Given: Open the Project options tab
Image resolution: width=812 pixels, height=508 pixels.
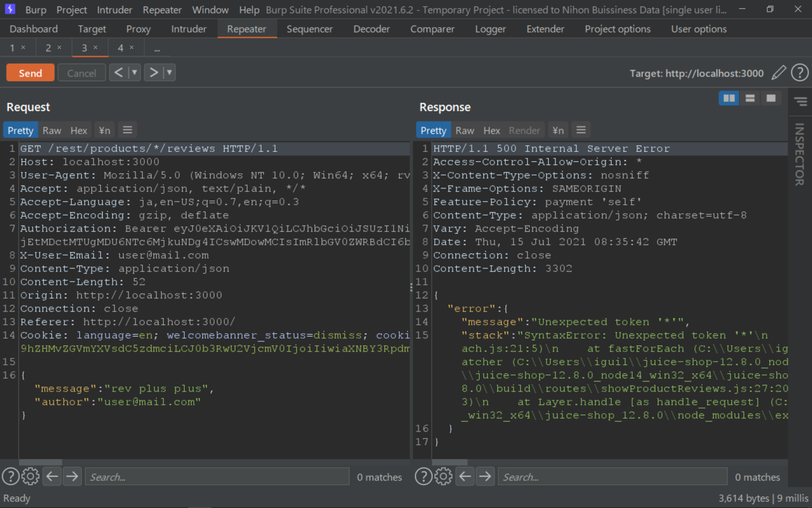Looking at the screenshot, I should point(618,29).
